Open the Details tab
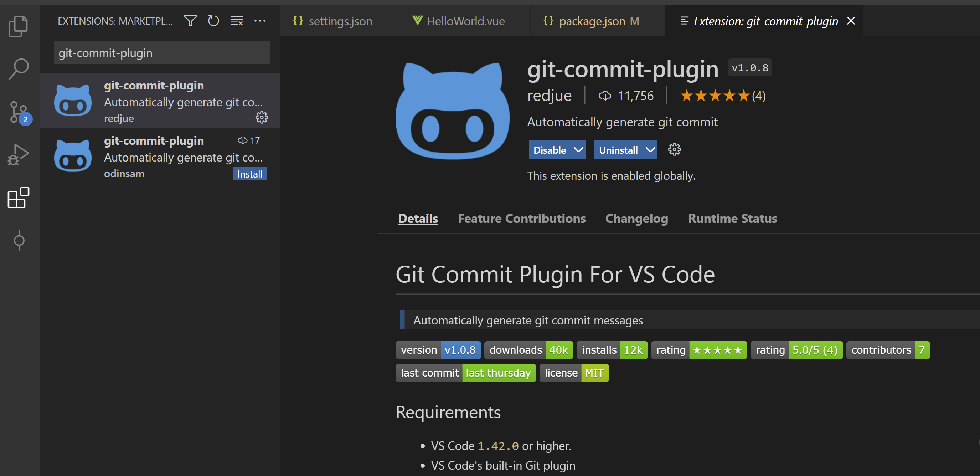Screen dimensions: 980x476 pyautogui.click(x=418, y=219)
